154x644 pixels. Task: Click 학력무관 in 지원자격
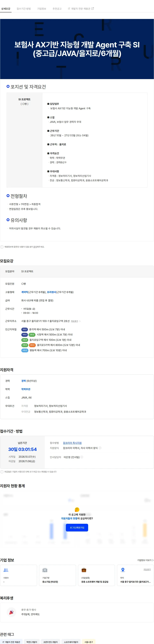[x=26, y=389]
